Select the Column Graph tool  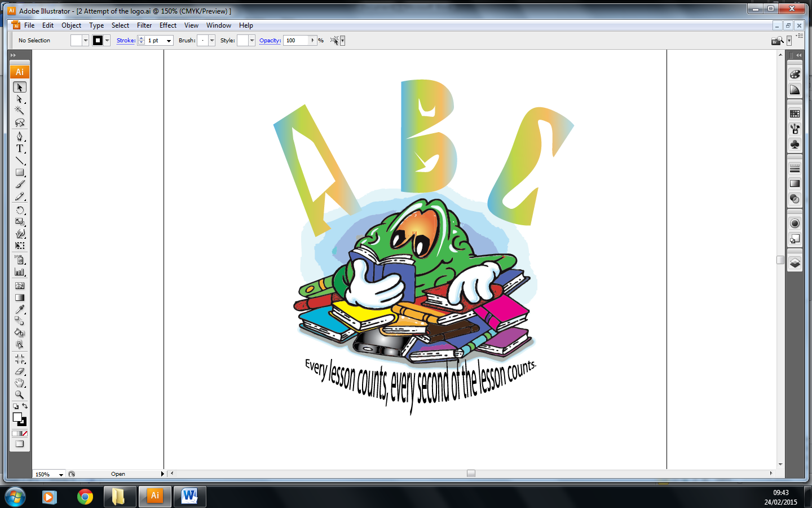point(20,271)
